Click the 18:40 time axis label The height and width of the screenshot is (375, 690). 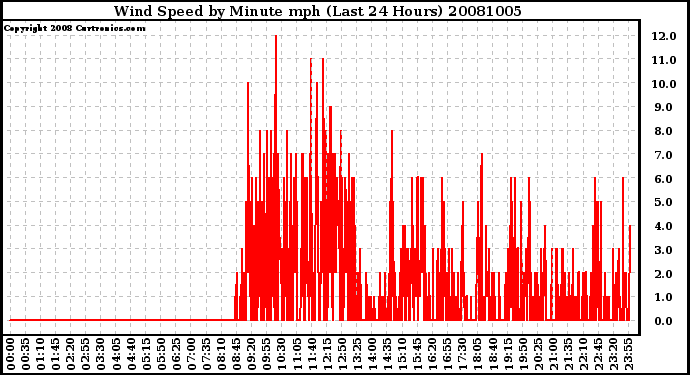[492, 354]
